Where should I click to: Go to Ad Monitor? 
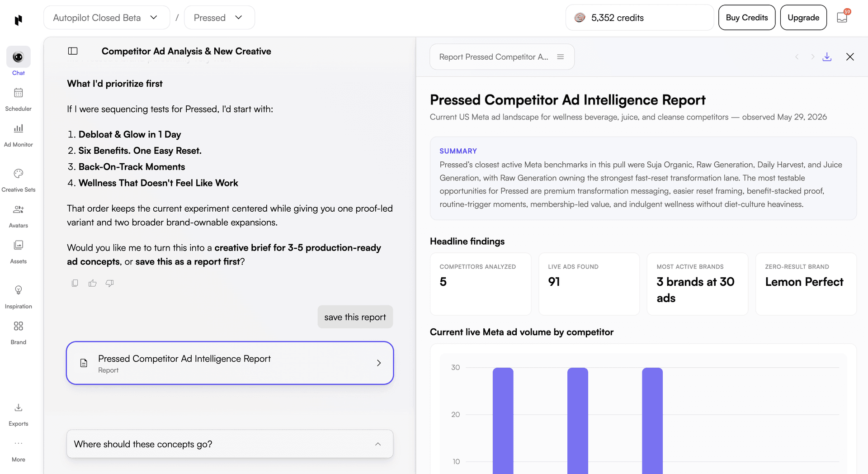(19, 135)
